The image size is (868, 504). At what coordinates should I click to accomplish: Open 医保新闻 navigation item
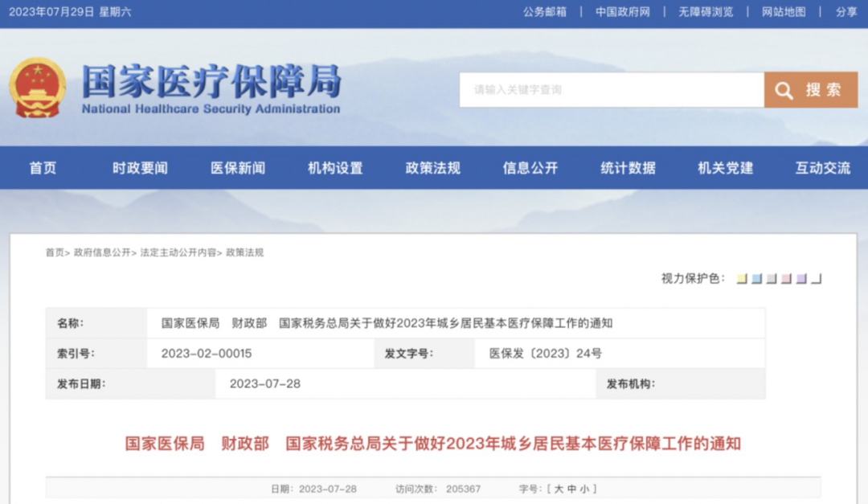[238, 168]
